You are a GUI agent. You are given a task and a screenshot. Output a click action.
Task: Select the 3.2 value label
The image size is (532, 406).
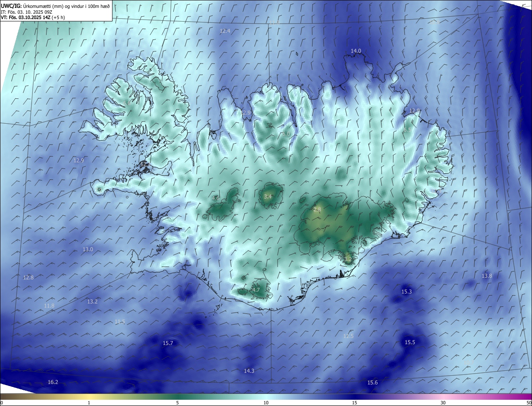[x=348, y=259]
